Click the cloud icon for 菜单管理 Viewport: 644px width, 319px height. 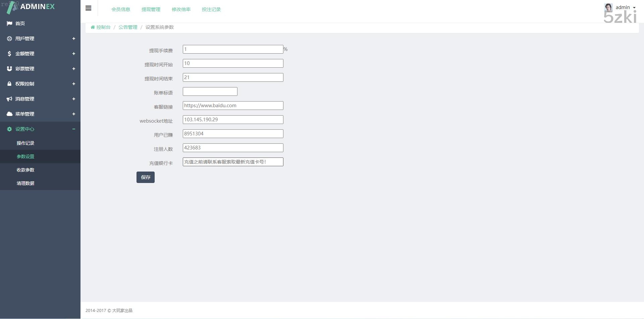point(9,114)
